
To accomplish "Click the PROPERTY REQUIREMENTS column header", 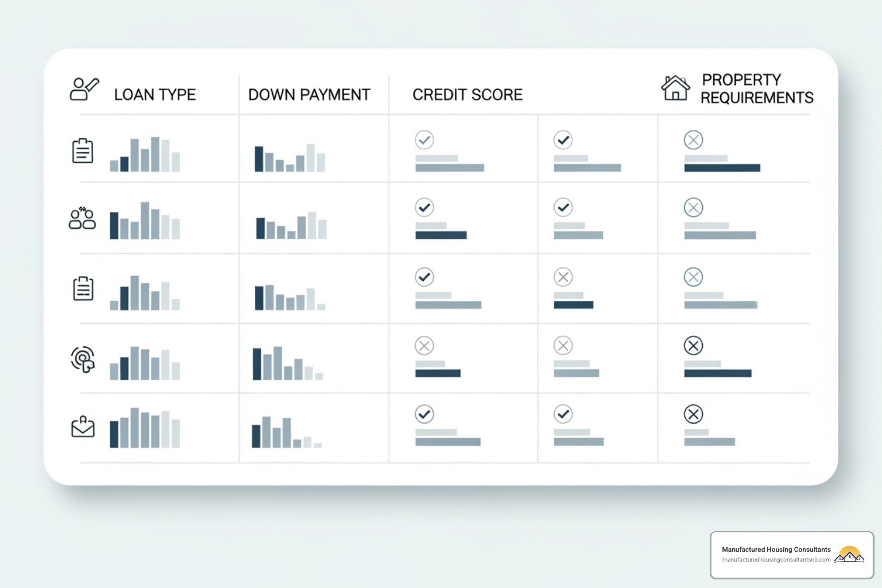I will coord(757,88).
